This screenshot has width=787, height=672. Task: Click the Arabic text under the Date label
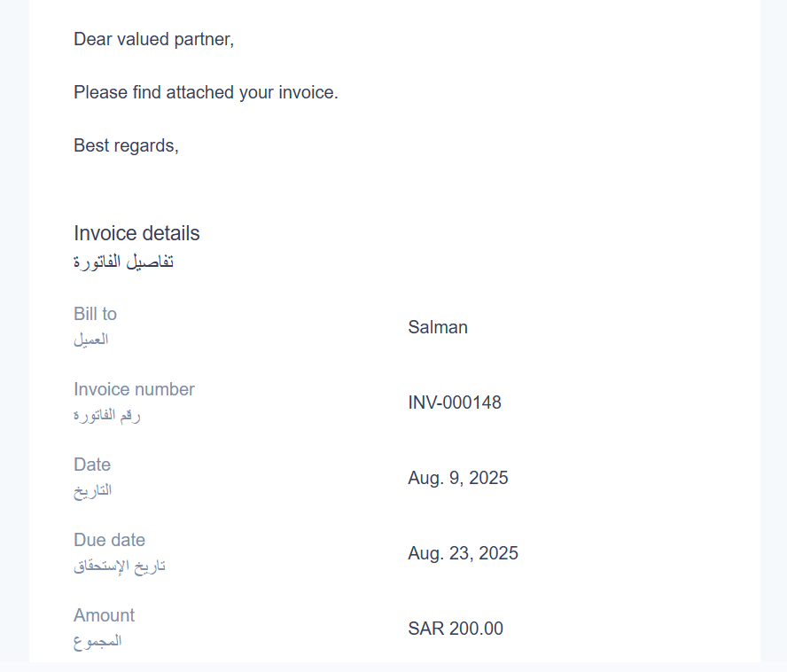(x=92, y=489)
